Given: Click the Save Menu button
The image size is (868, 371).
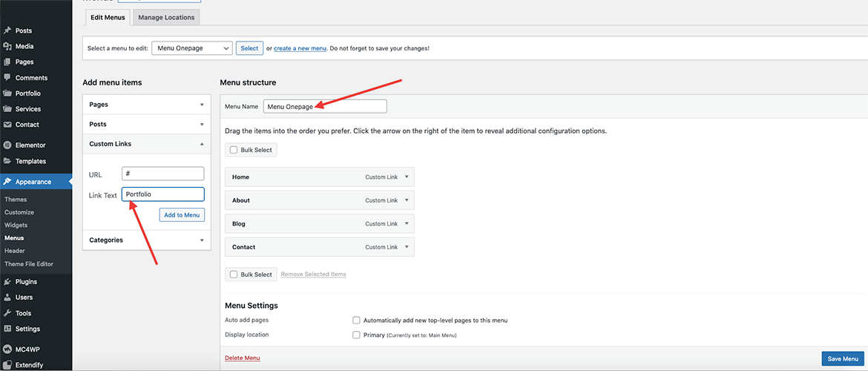Looking at the screenshot, I should point(843,359).
